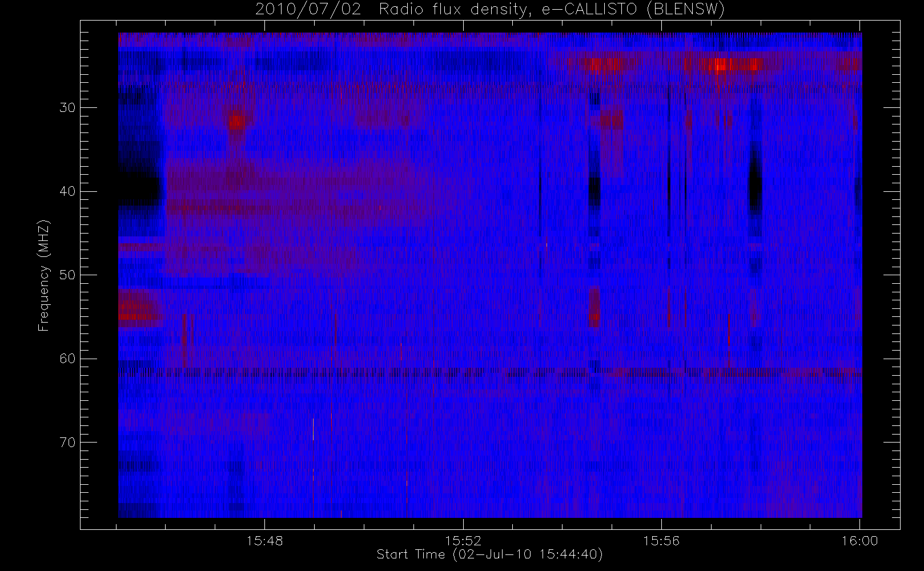The height and width of the screenshot is (571, 924).
Task: Click the 'Frequency (MHZ)' y-axis label
Action: [44, 275]
